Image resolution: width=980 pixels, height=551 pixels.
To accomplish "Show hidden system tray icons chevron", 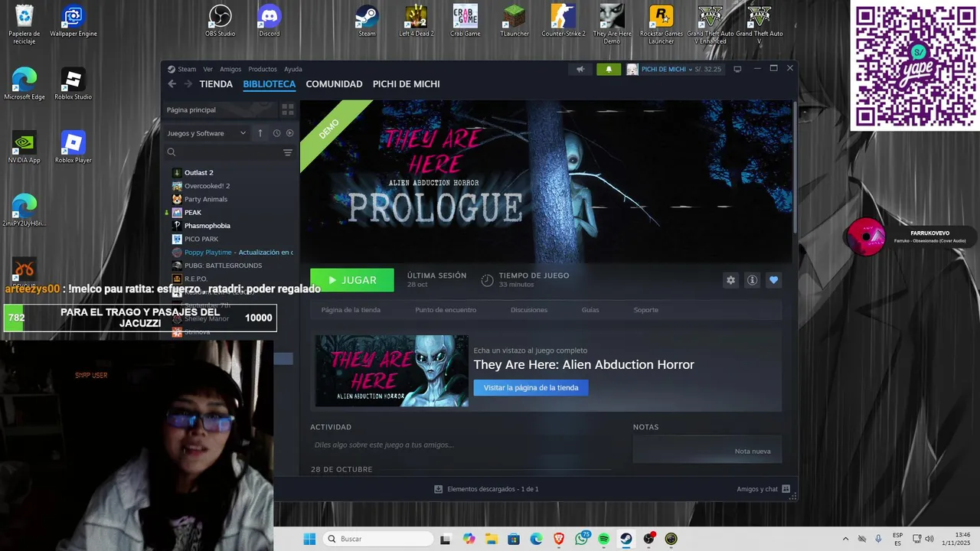I will tap(845, 539).
